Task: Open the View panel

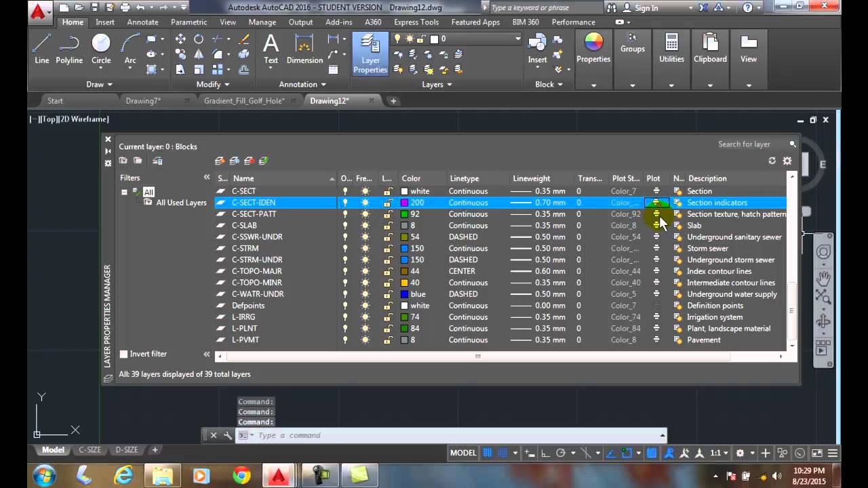Action: (749, 49)
